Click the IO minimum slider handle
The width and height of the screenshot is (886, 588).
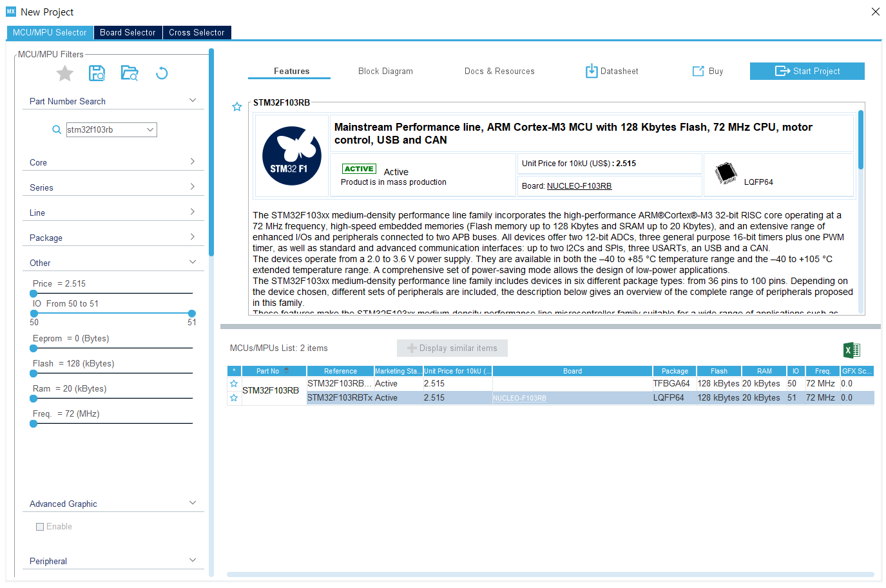coord(34,313)
